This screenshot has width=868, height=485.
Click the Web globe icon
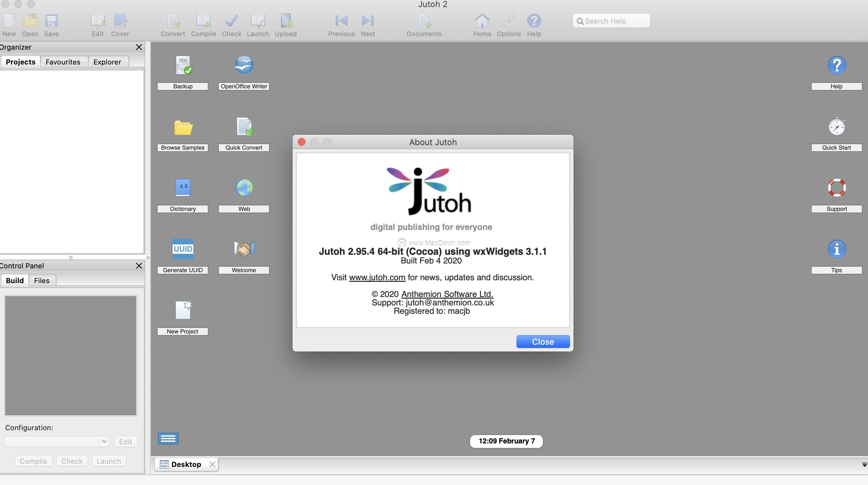[x=244, y=188]
